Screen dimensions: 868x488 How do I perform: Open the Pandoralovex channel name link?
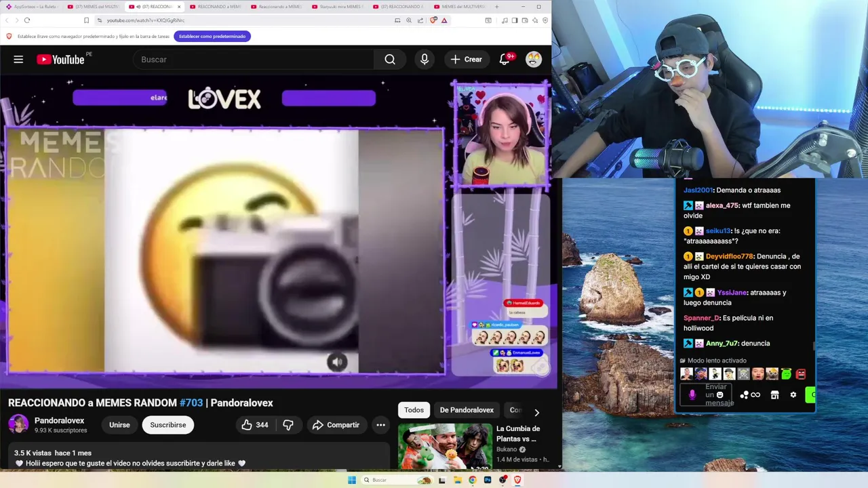click(60, 421)
